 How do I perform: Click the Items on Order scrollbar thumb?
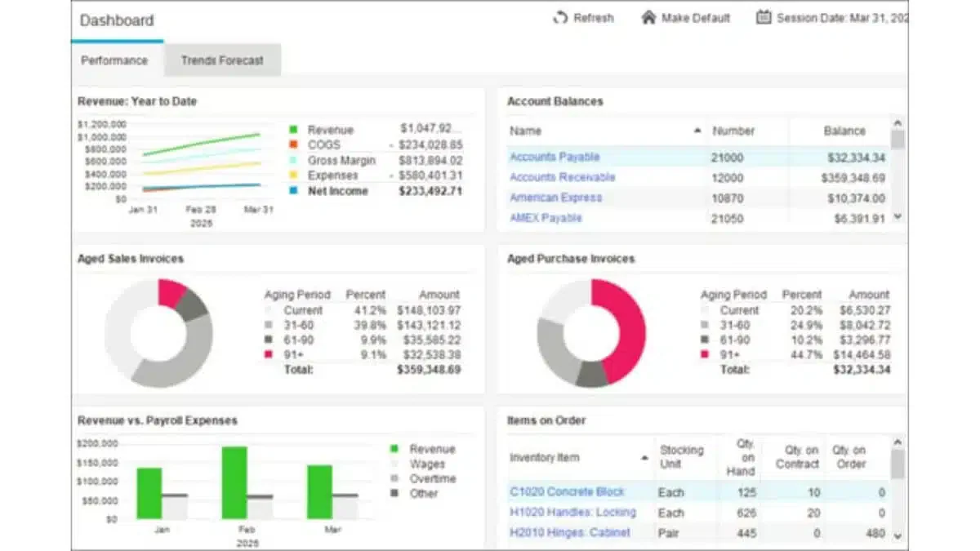coord(898,464)
